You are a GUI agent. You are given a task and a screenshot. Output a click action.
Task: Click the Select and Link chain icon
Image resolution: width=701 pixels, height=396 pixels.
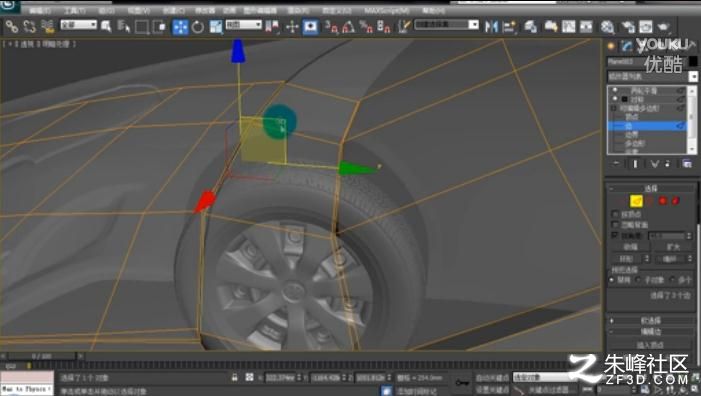coord(12,27)
